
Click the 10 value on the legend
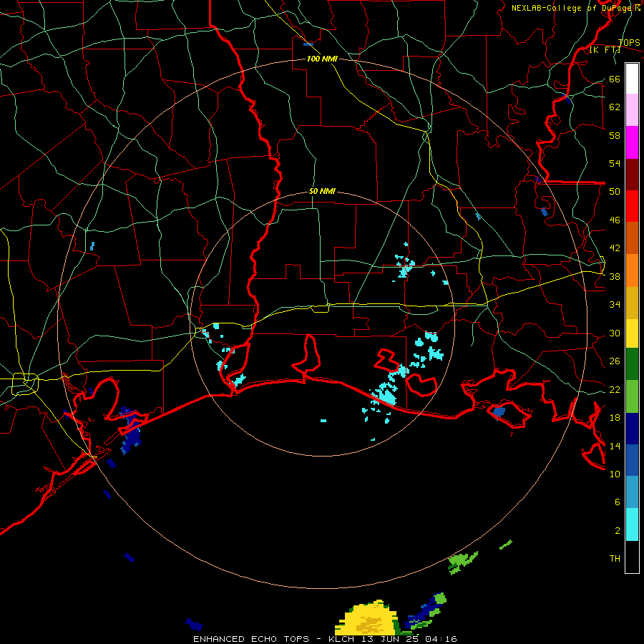pyautogui.click(x=615, y=474)
